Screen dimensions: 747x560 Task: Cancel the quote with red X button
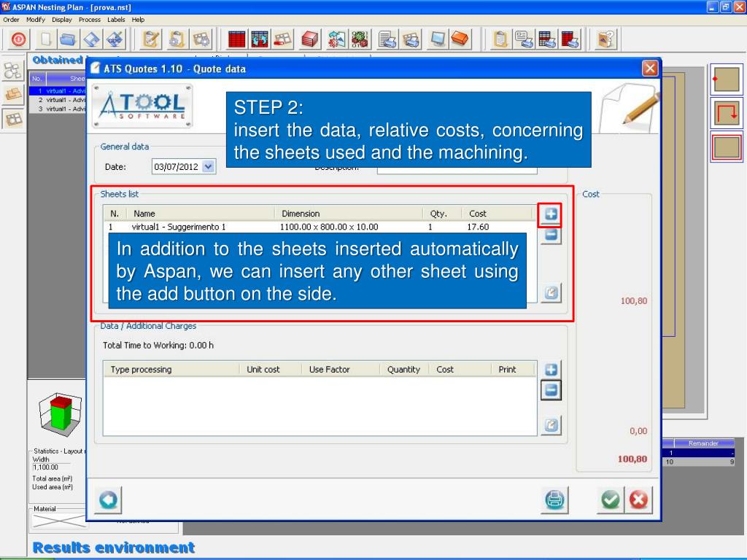pos(638,500)
